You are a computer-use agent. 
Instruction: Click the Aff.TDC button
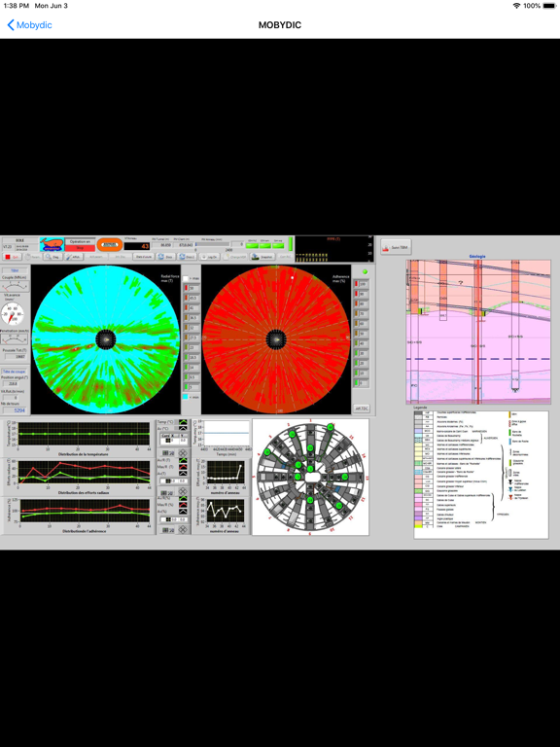pyautogui.click(x=362, y=409)
